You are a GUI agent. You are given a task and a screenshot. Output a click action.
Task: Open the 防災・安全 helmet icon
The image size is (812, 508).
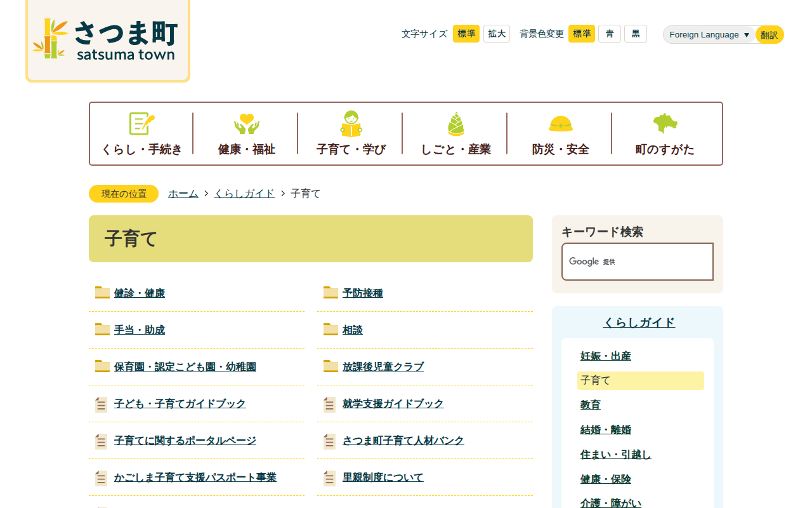(x=561, y=124)
